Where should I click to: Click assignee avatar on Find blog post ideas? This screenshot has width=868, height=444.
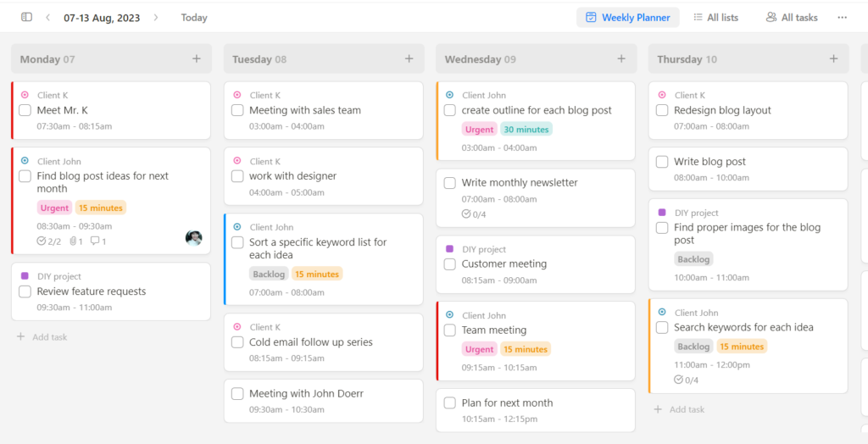(194, 238)
